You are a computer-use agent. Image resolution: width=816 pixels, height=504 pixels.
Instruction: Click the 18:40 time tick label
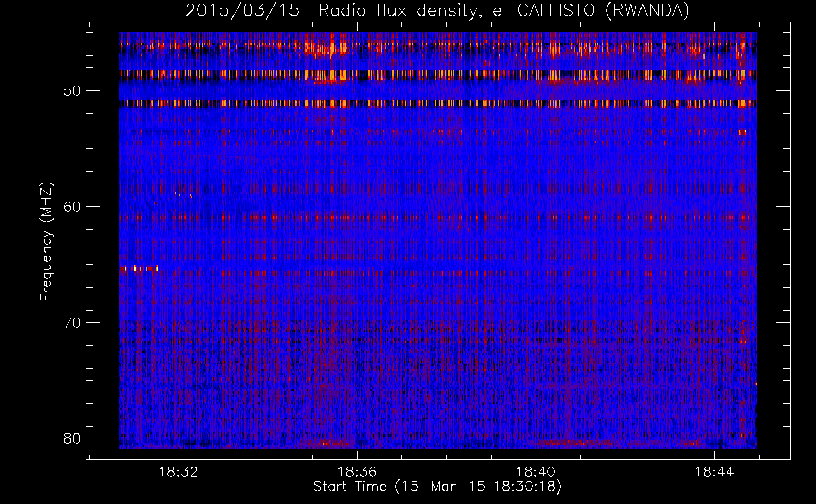(536, 472)
